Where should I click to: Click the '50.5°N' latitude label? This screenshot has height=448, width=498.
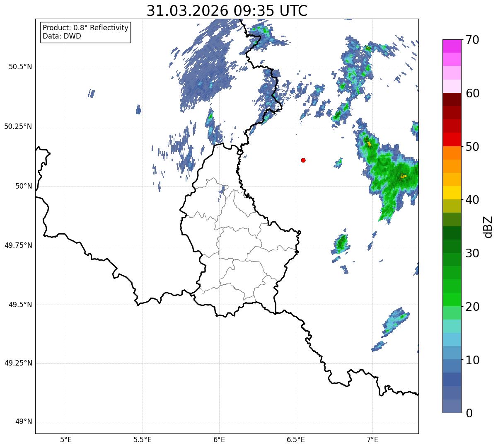20,67
